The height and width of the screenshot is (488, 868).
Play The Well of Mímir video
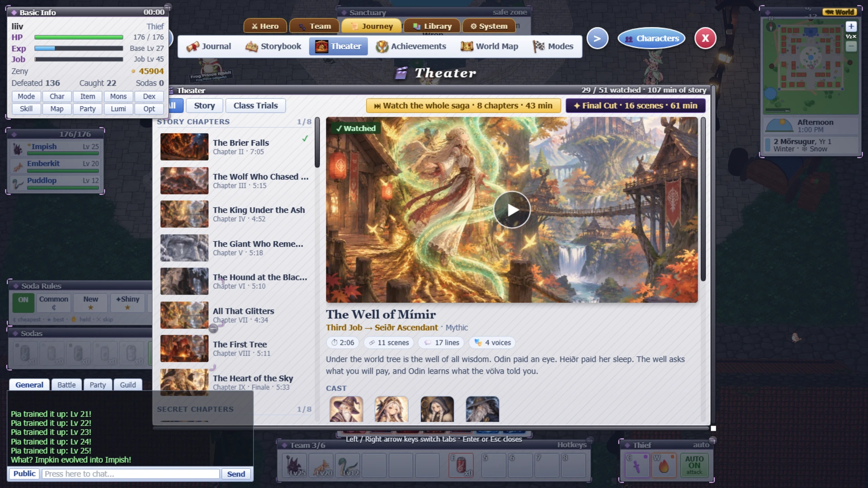pyautogui.click(x=512, y=210)
